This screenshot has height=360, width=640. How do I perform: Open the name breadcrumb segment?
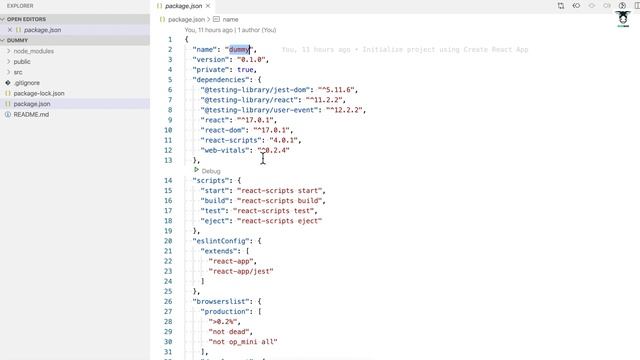click(230, 19)
